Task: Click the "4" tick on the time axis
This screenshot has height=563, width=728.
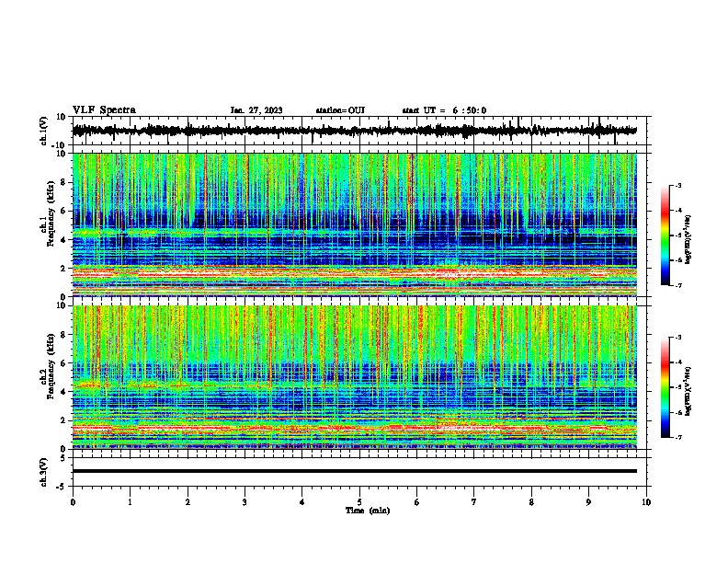Action: [302, 502]
